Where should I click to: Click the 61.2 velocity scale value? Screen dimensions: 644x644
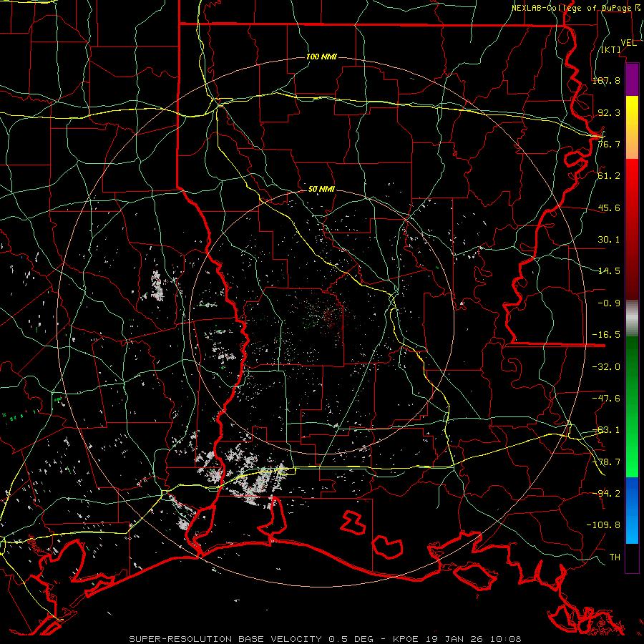point(609,176)
